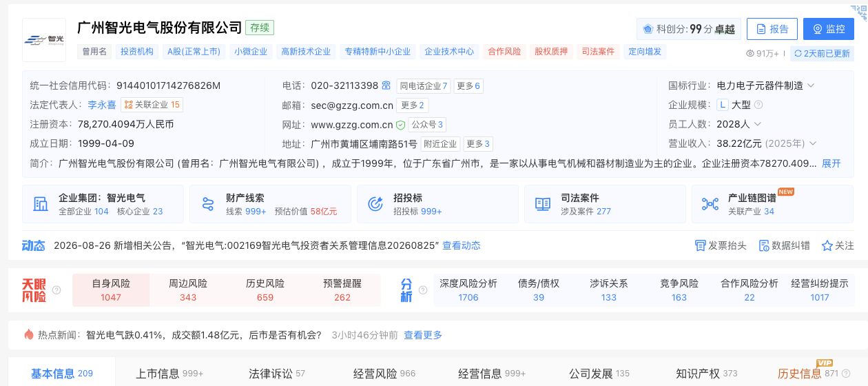Open 债务/债权 39
Screen dimensions: 868x386
[x=539, y=290]
